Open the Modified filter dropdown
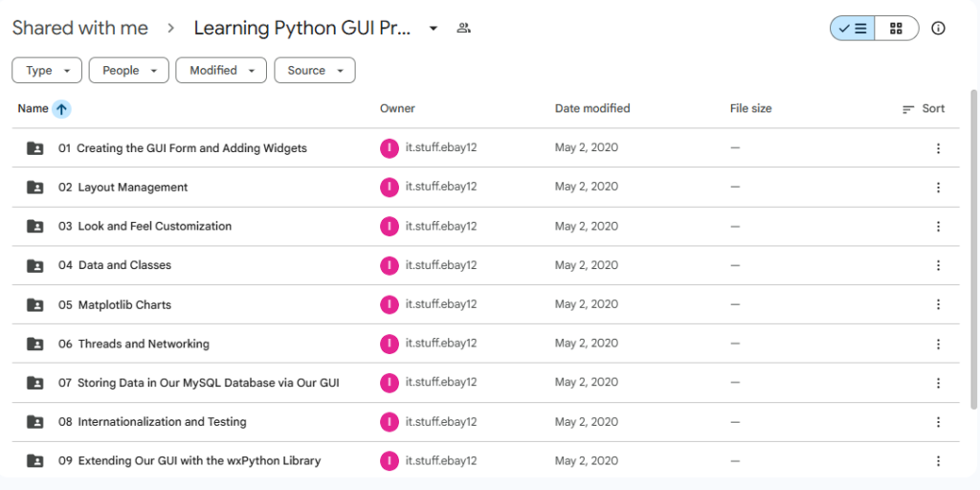 tap(221, 71)
